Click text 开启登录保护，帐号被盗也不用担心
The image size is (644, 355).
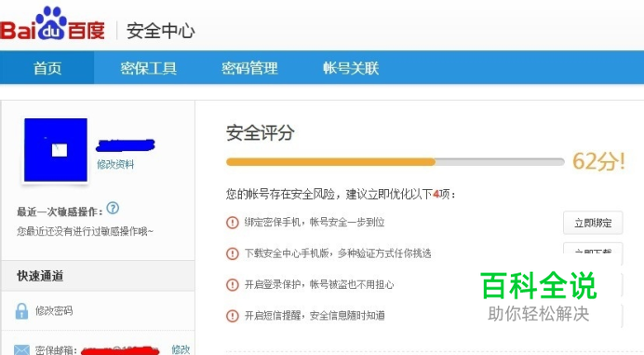pyautogui.click(x=319, y=285)
